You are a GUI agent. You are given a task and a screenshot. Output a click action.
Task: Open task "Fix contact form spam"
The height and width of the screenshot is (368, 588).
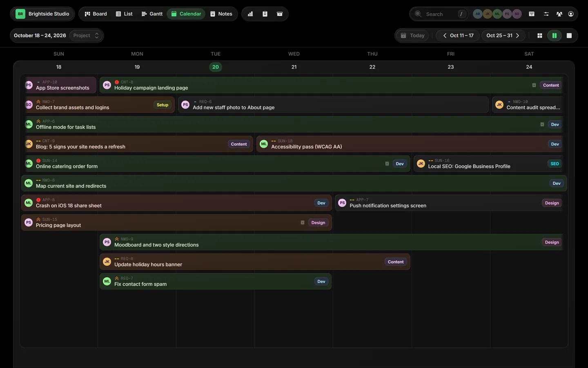216,281
